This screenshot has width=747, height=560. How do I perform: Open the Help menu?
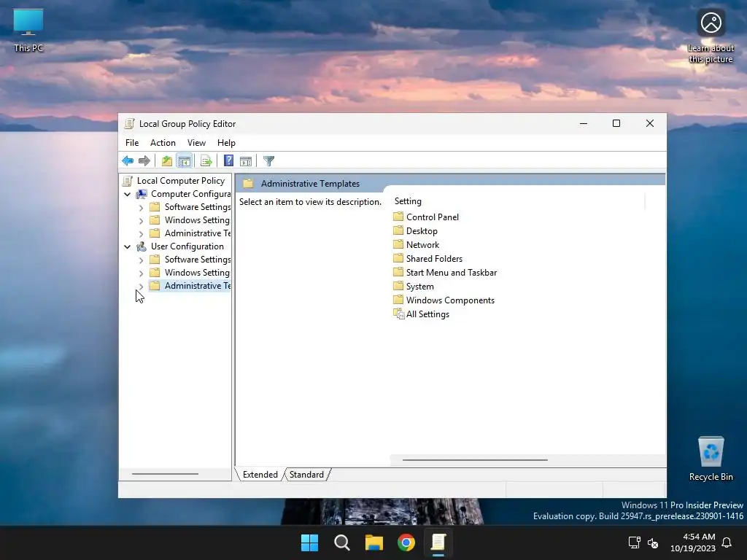point(226,142)
